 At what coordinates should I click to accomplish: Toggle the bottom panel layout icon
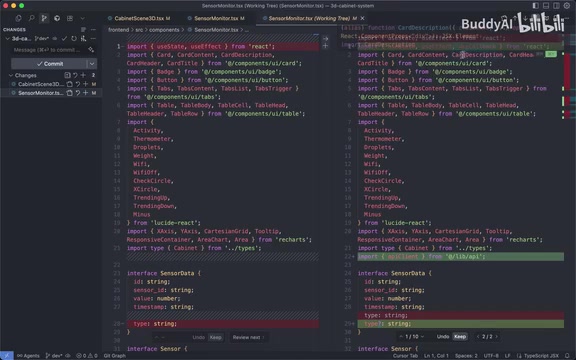546,6
